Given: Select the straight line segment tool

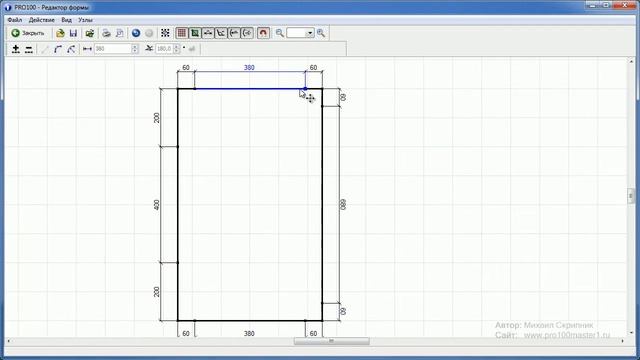Looking at the screenshot, I should pos(45,49).
